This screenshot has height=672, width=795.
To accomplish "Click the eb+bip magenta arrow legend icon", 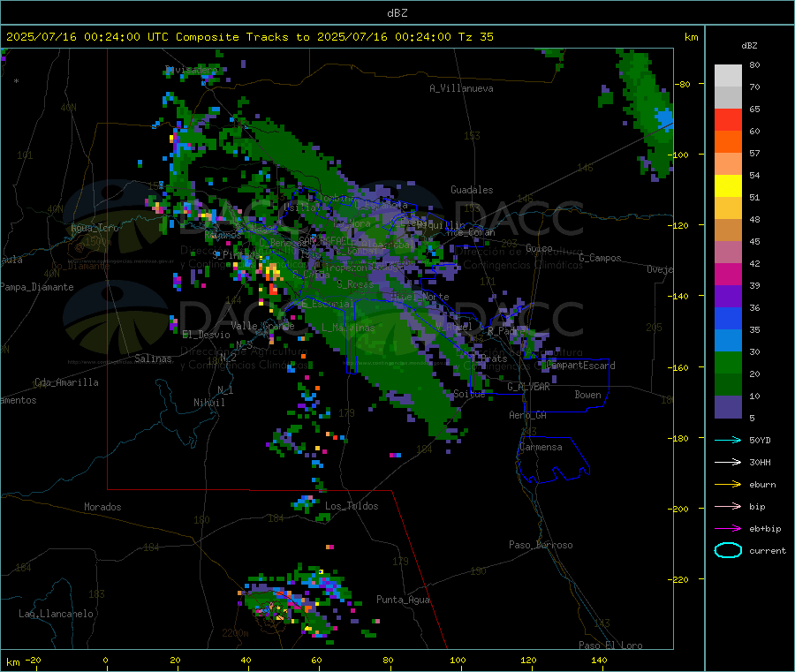I will [728, 528].
